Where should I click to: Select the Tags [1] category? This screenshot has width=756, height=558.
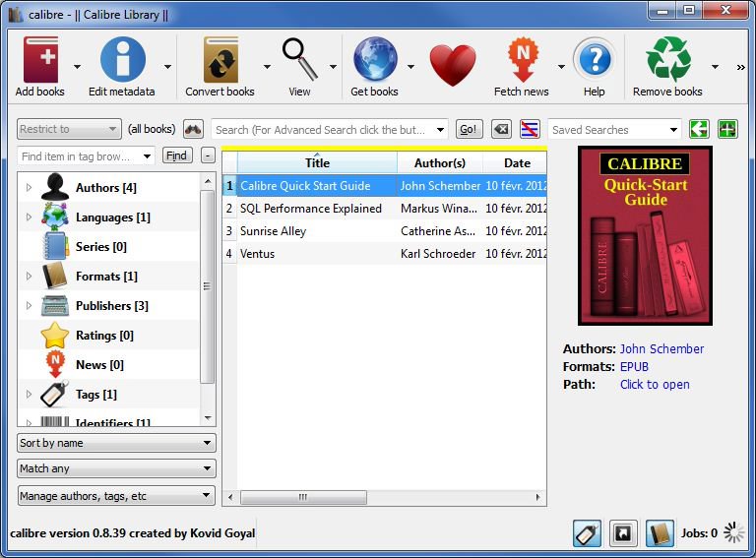coord(108,395)
